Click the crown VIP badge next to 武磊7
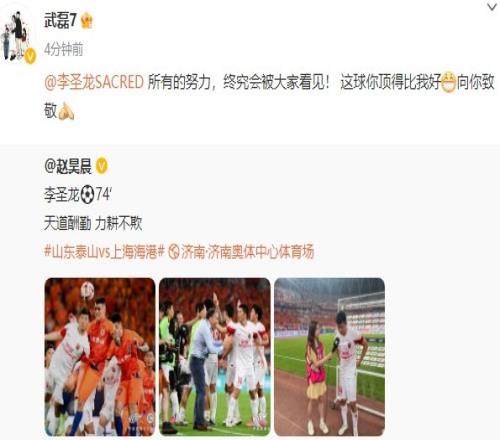This screenshot has height=440, width=500. (x=87, y=21)
